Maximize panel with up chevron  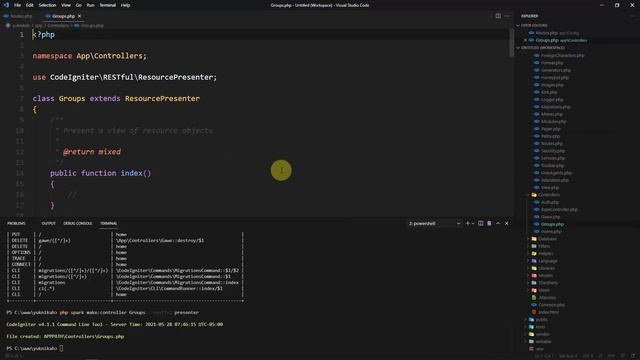[x=498, y=224]
